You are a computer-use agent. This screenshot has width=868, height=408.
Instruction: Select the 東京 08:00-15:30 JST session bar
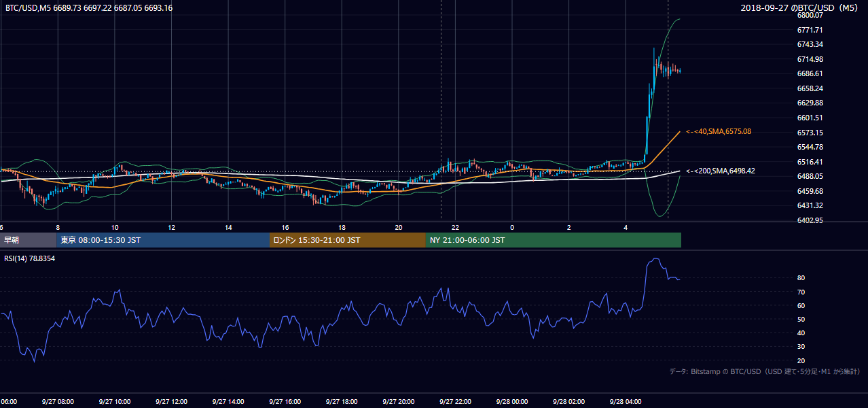pyautogui.click(x=163, y=240)
